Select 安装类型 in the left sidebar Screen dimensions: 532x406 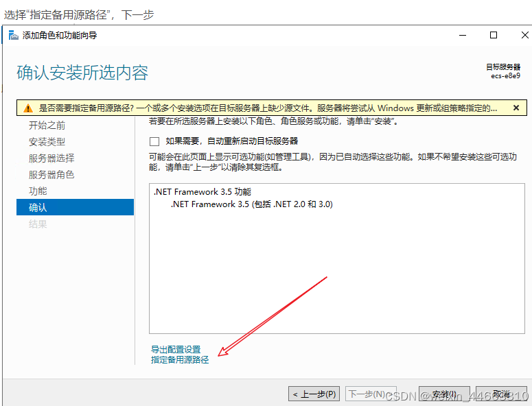point(47,142)
